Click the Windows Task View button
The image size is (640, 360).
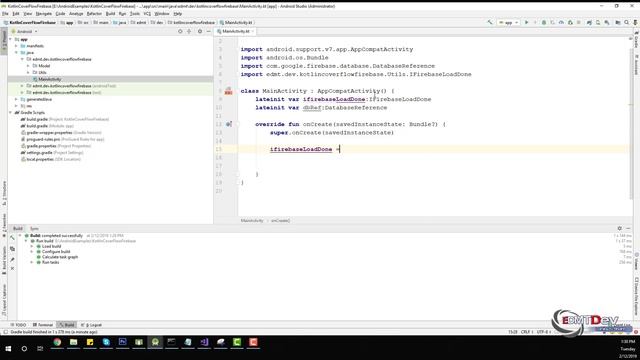pyautogui.click(x=40, y=349)
